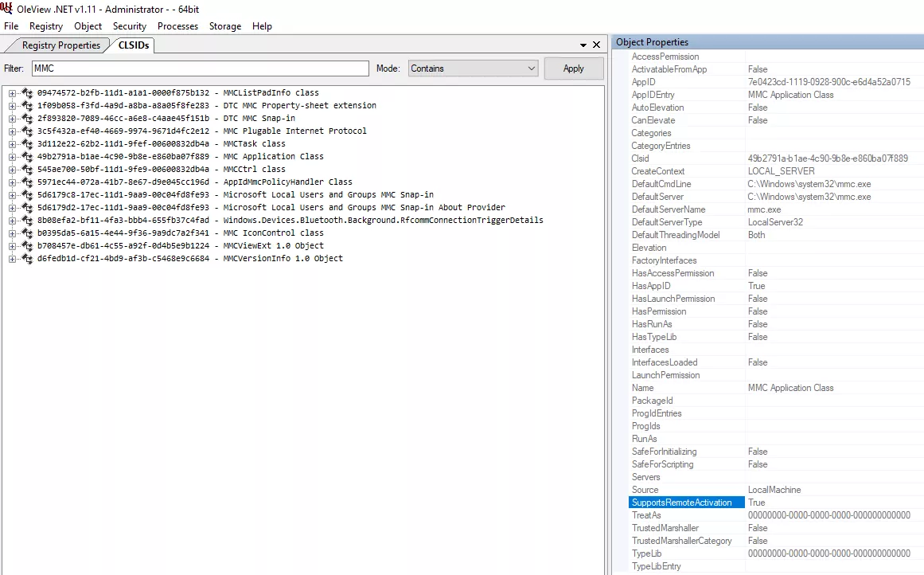Select the SupportsRemoteActivation property row
The height and width of the screenshot is (575, 924).
pyautogui.click(x=775, y=503)
